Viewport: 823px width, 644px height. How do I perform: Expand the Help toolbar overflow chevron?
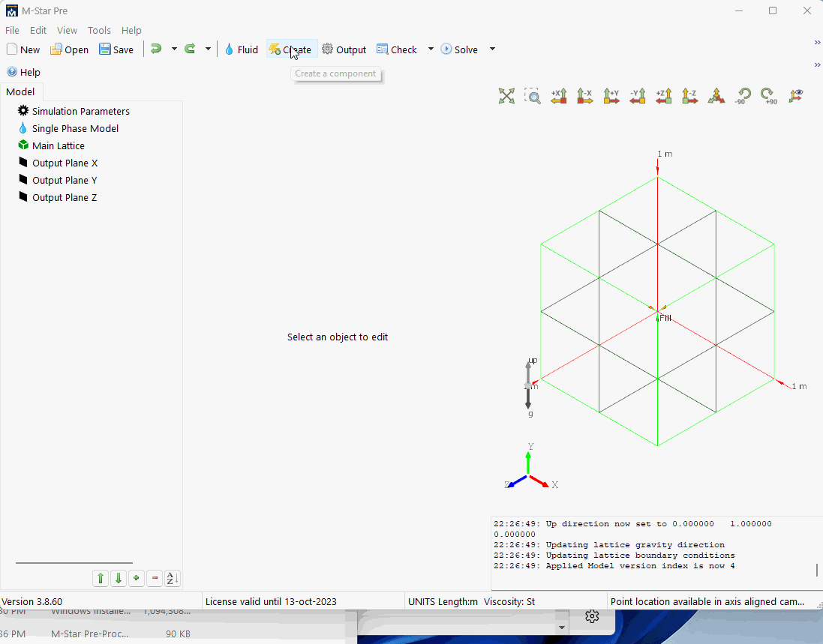coord(817,65)
